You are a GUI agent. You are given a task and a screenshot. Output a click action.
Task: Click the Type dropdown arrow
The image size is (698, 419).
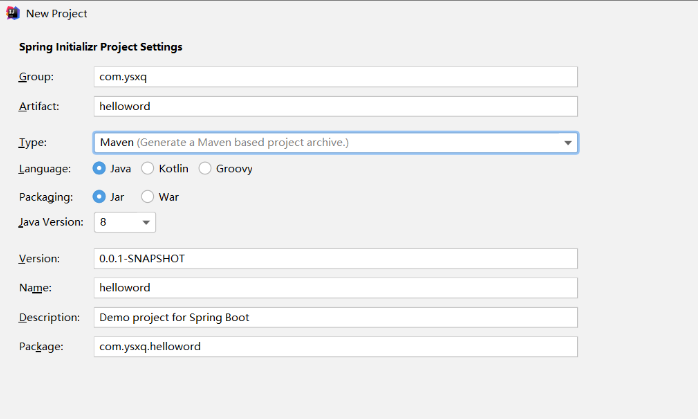pyautogui.click(x=568, y=143)
